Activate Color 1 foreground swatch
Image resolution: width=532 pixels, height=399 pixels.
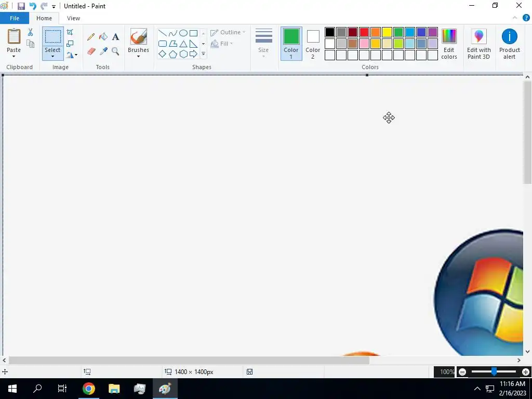click(291, 44)
